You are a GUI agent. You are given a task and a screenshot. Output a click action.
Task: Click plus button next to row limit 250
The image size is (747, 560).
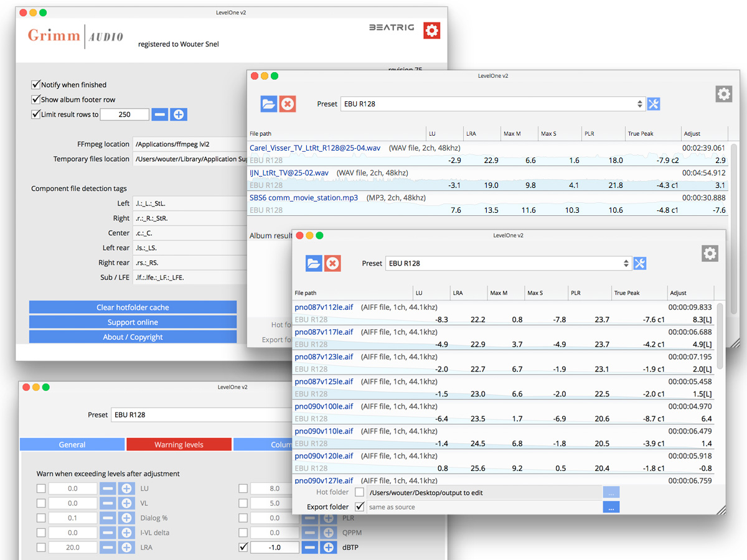pyautogui.click(x=179, y=114)
